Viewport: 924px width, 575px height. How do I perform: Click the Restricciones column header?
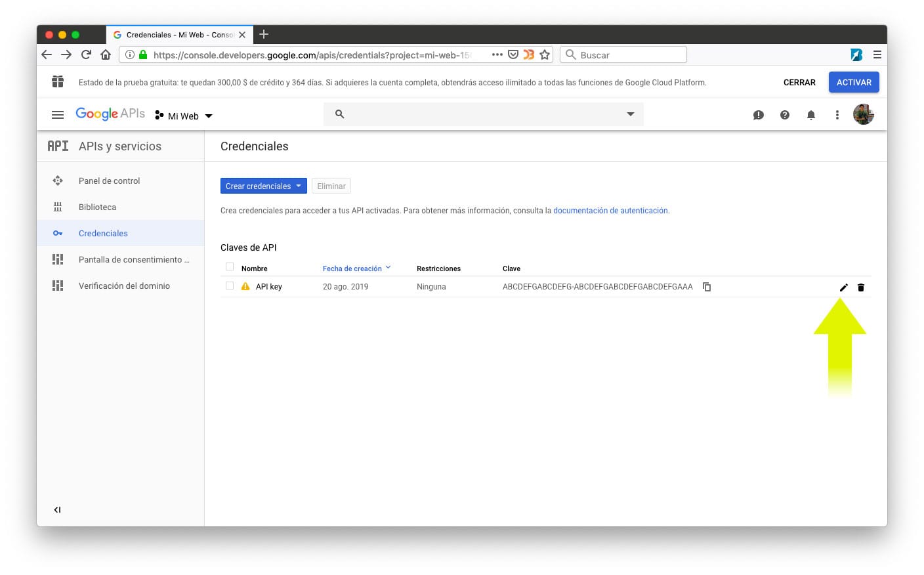click(x=438, y=268)
